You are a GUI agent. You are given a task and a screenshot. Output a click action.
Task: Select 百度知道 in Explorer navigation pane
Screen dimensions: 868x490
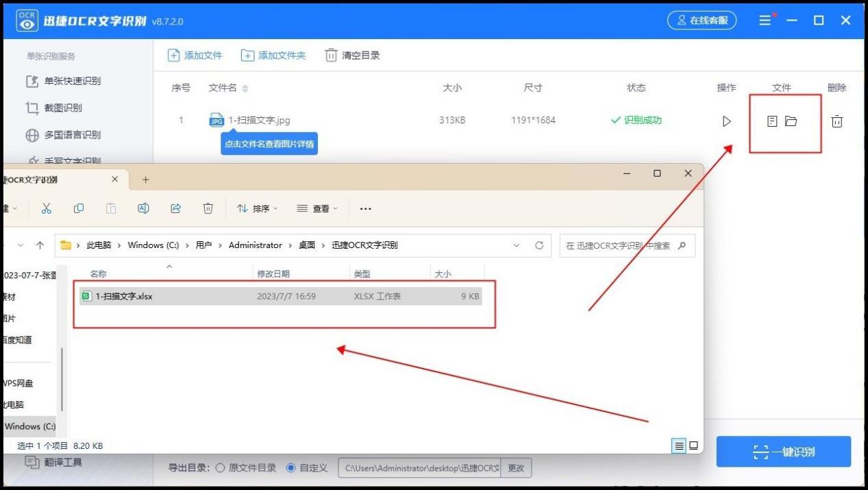pyautogui.click(x=17, y=340)
